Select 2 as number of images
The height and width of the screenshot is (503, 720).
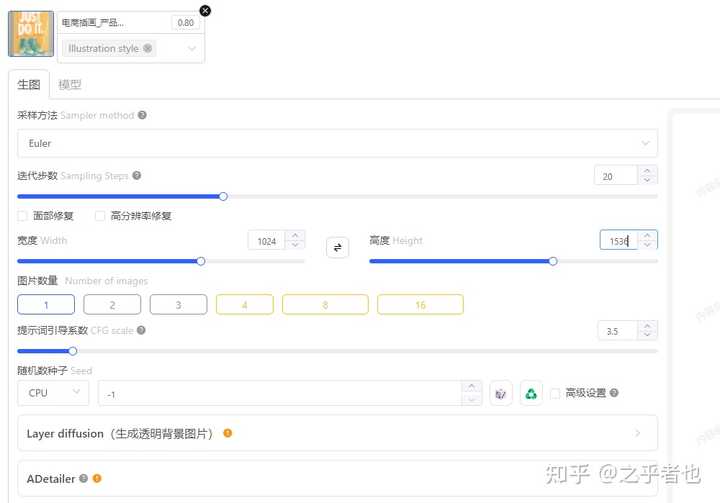(x=112, y=305)
